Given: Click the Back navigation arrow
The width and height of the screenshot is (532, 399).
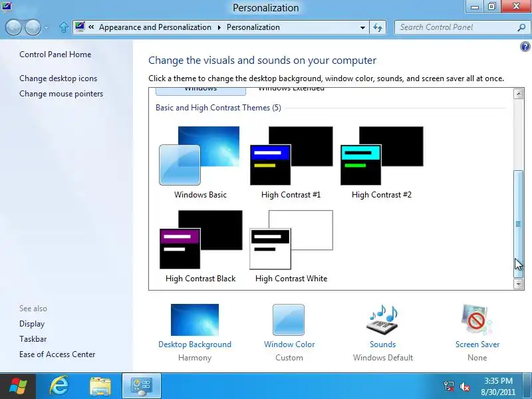Looking at the screenshot, I should [13, 27].
